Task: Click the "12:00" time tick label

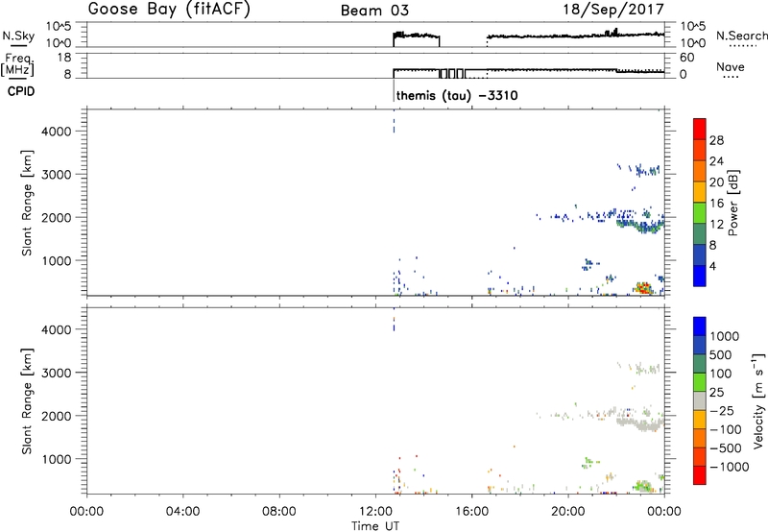Action: point(375,512)
